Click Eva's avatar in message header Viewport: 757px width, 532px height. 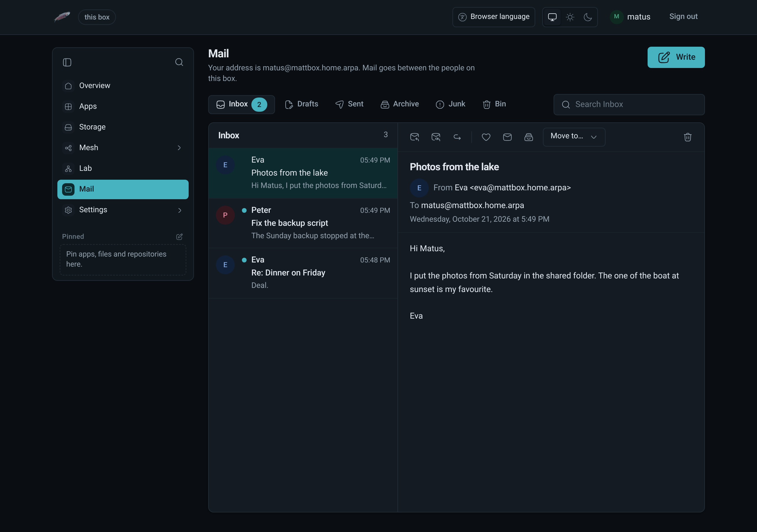tap(419, 188)
